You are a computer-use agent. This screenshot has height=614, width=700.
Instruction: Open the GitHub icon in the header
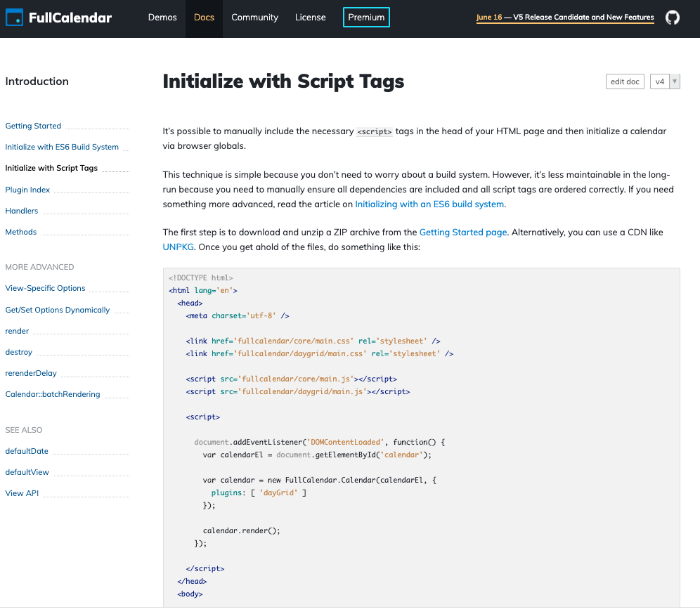tap(673, 18)
